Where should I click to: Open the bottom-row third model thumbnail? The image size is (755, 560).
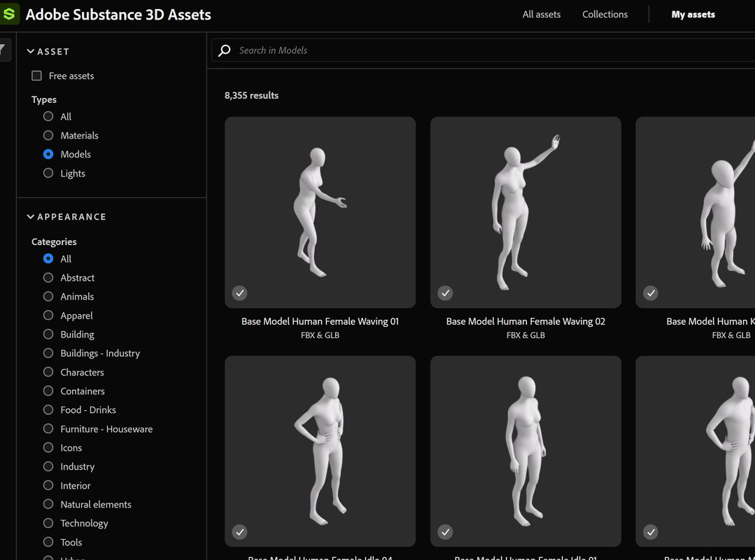tap(696, 451)
